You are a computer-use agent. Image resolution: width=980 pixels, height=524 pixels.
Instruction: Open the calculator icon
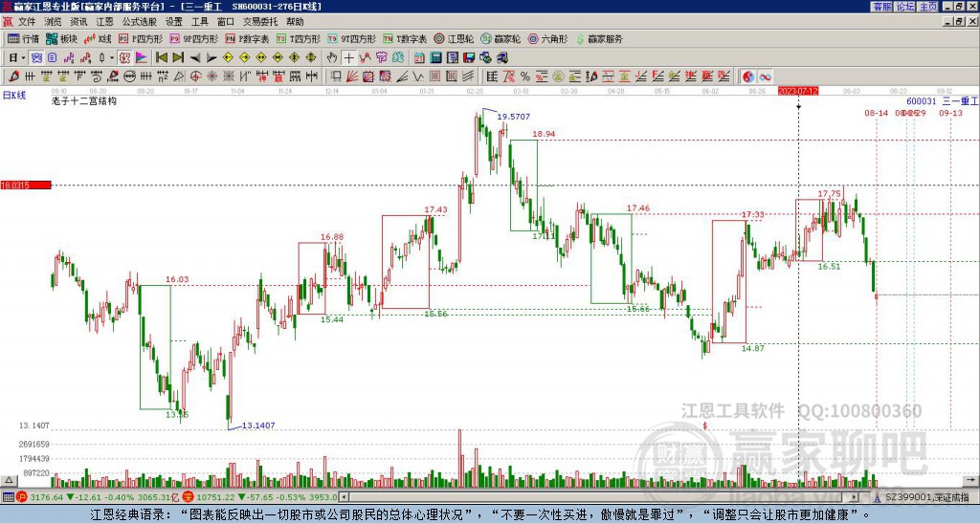pos(435,58)
